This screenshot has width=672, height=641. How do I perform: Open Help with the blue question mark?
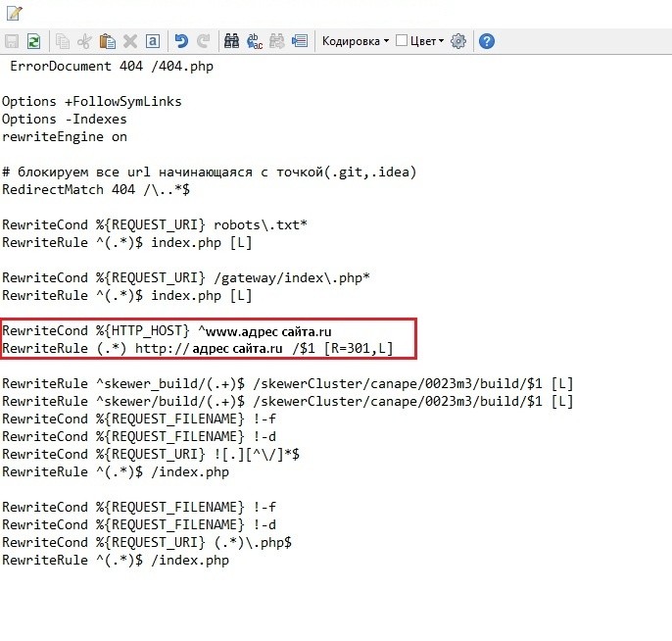pyautogui.click(x=486, y=41)
